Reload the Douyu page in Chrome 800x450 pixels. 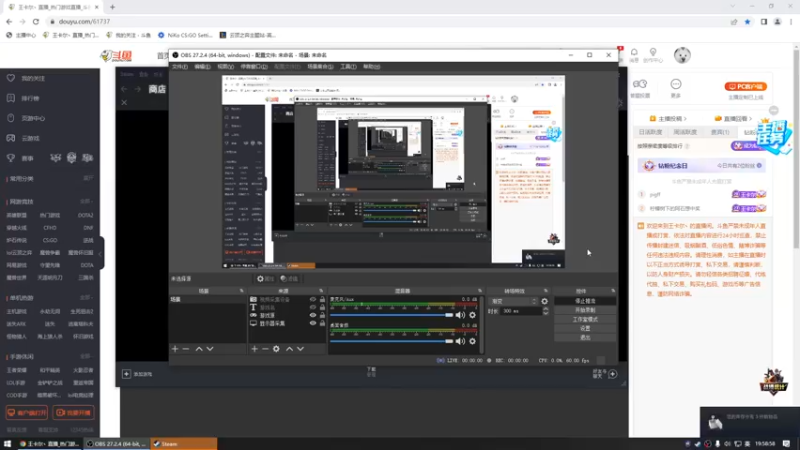coord(36,22)
